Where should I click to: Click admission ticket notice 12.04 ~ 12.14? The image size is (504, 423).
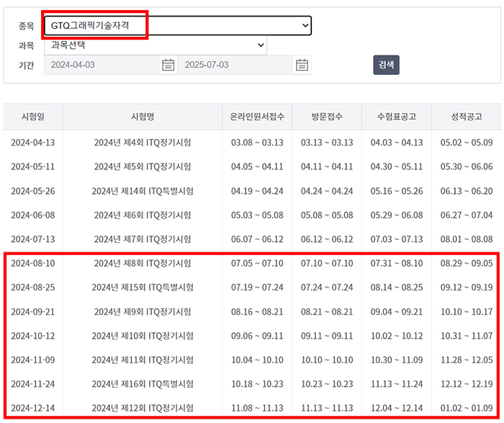coord(397,408)
